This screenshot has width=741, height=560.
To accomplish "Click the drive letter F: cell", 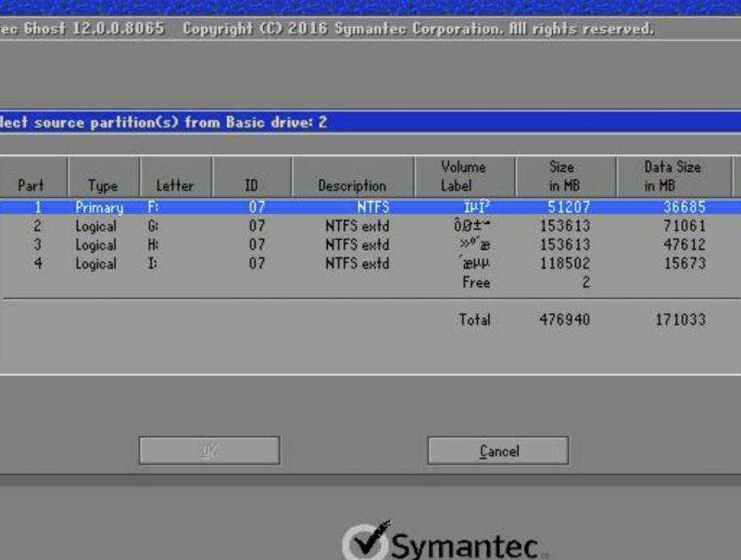I will coord(153,207).
